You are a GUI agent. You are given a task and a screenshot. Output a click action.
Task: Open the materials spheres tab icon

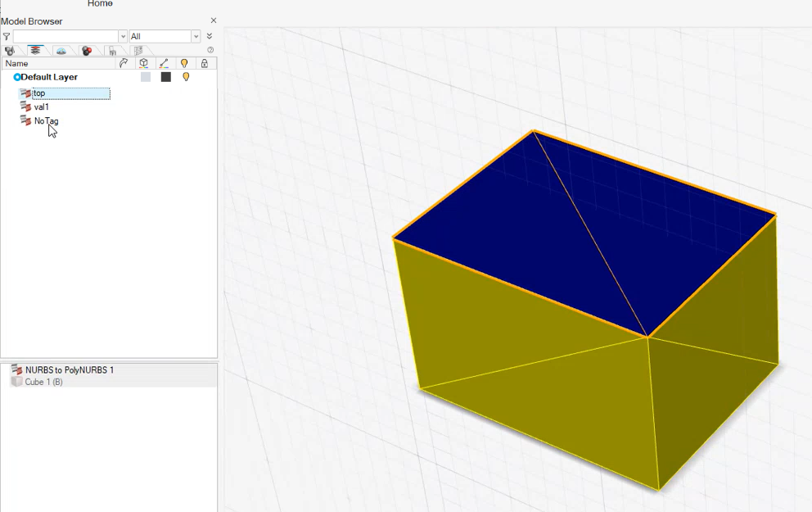[x=87, y=51]
